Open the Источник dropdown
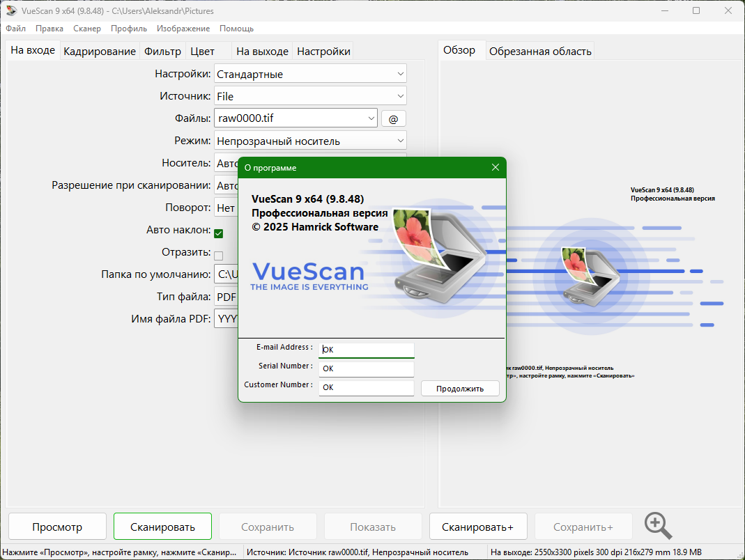Image resolution: width=745 pixels, height=560 pixels. coord(400,96)
